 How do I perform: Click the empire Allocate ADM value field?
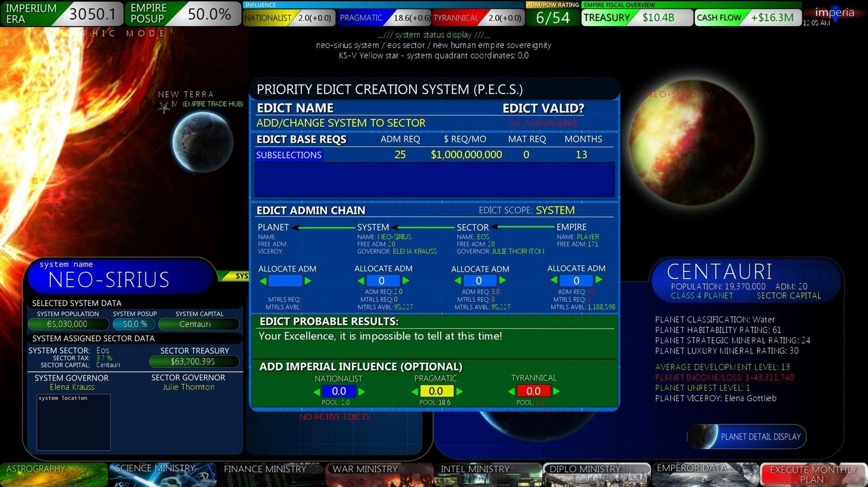pyautogui.click(x=576, y=280)
